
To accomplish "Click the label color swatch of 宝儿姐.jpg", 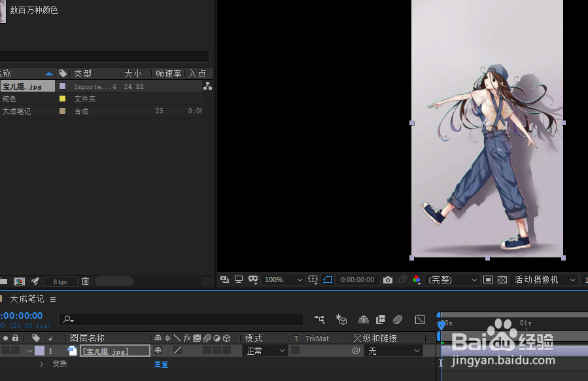I will tap(63, 86).
